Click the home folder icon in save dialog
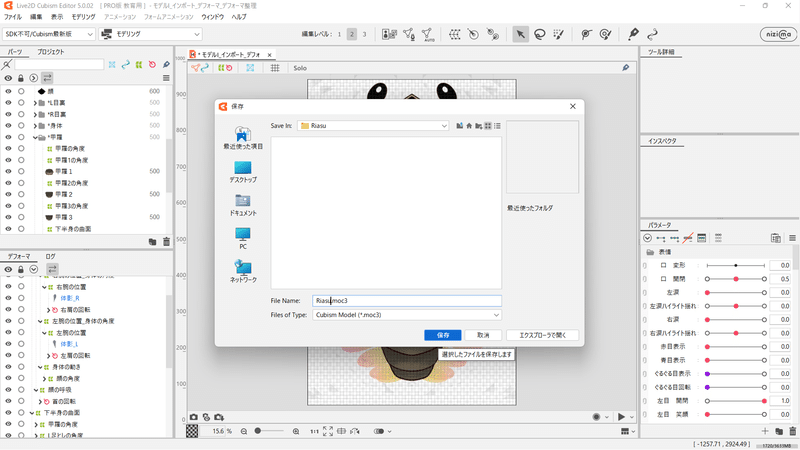The image size is (800, 450). point(469,126)
